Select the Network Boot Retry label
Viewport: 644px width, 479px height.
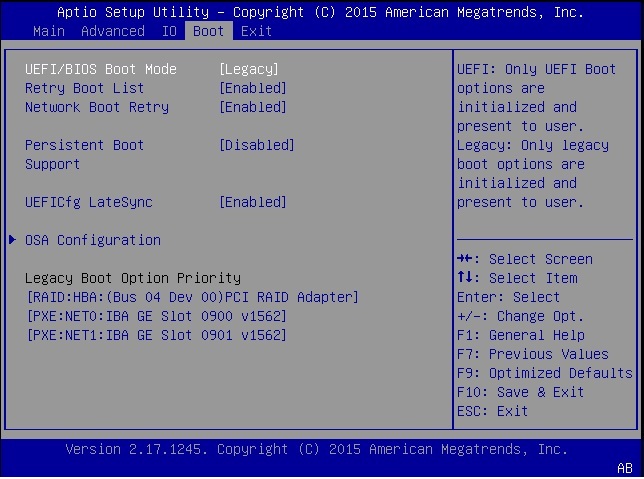[x=97, y=107]
